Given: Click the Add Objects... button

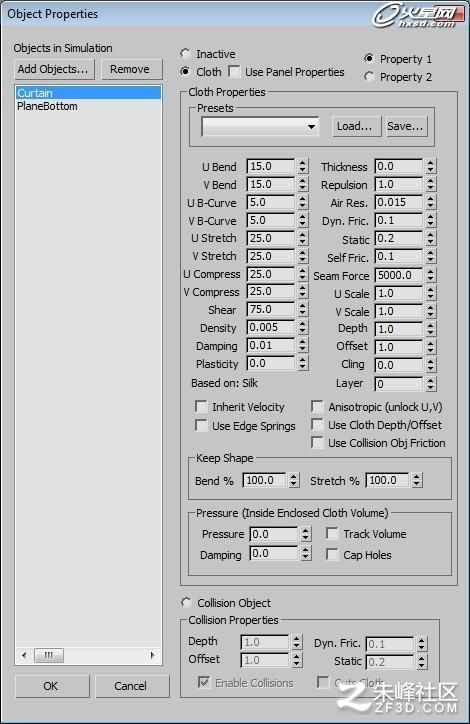Looking at the screenshot, I should coord(54,69).
